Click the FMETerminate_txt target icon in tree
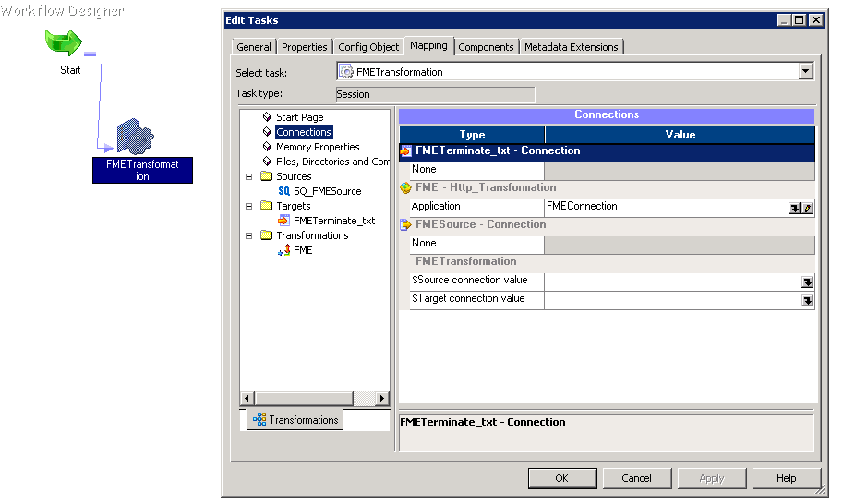Screen dimensions: 843x504 283,221
